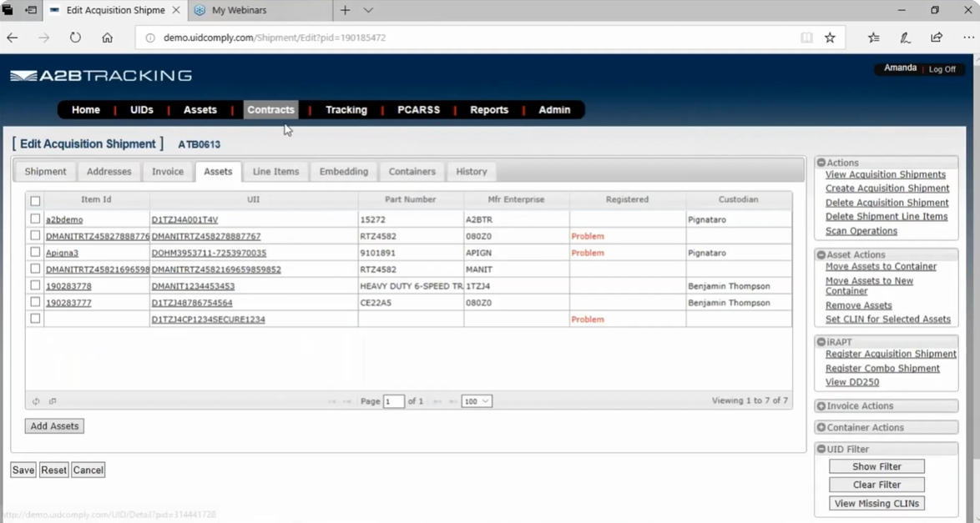Open the Reports menu
Screen dimensions: 980x523
tap(489, 109)
